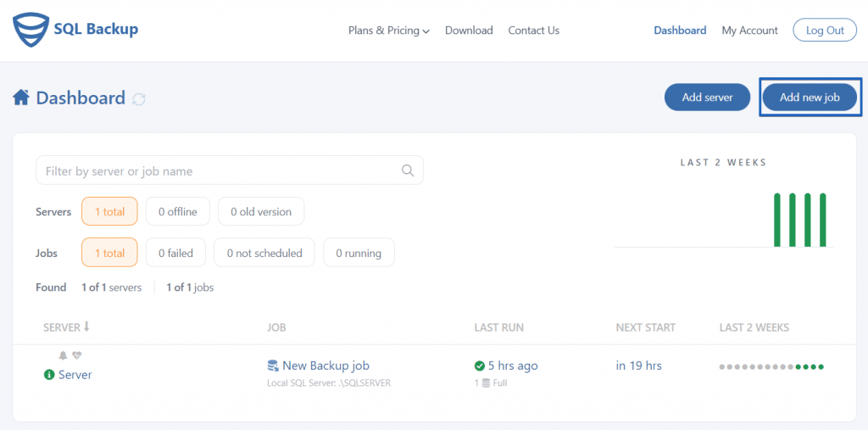Refresh dashboard using the circular arrows icon
The height and width of the screenshot is (430, 868).
139,99
